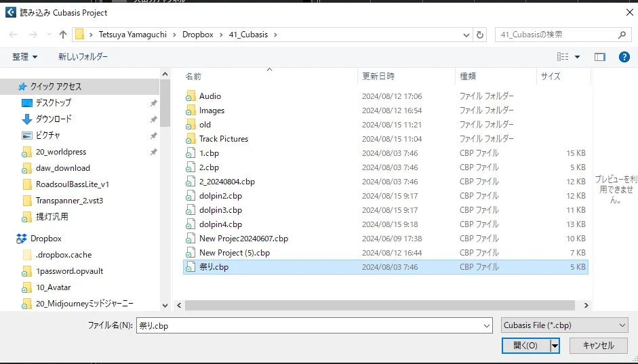The height and width of the screenshot is (364, 638).
Task: Create a new folder with 新しいフォルダー
Action: (x=83, y=57)
